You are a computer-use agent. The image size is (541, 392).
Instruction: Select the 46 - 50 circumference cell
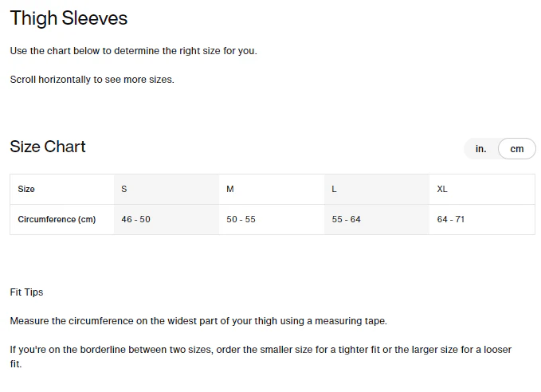[x=167, y=219]
